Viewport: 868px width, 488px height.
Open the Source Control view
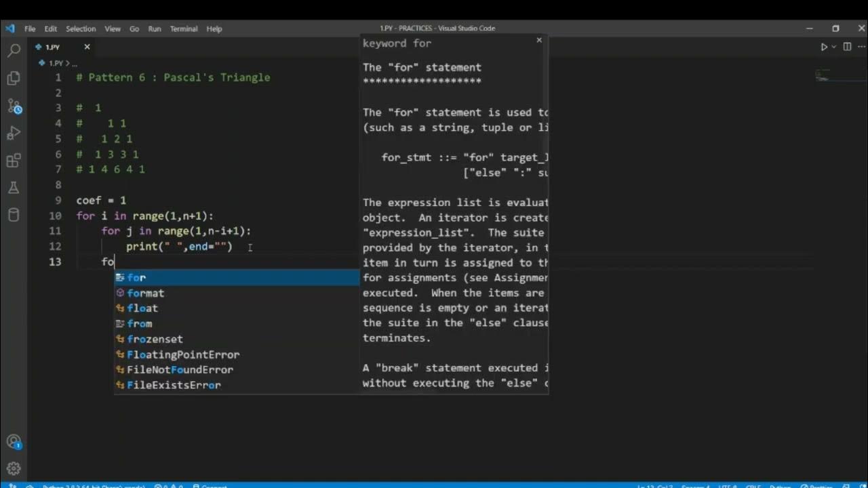click(x=14, y=106)
